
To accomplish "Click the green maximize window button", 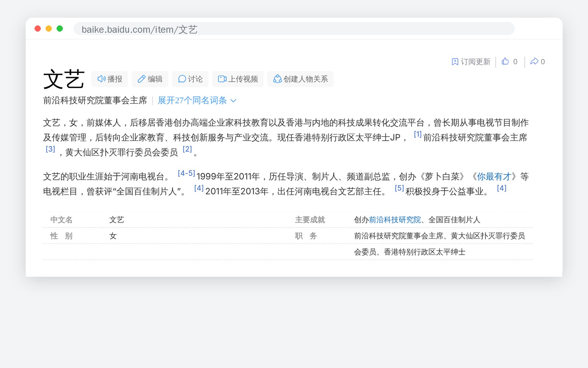I will point(60,29).
